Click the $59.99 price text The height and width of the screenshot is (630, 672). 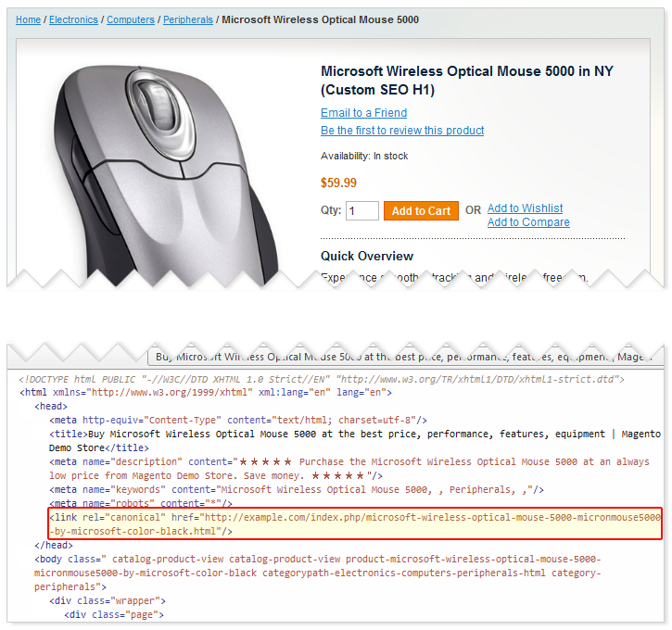coord(338,183)
